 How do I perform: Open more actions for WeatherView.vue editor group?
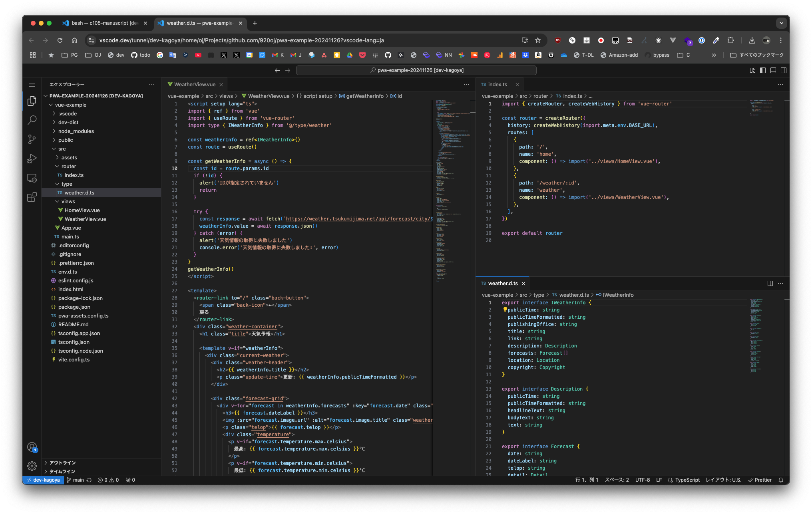(x=466, y=85)
